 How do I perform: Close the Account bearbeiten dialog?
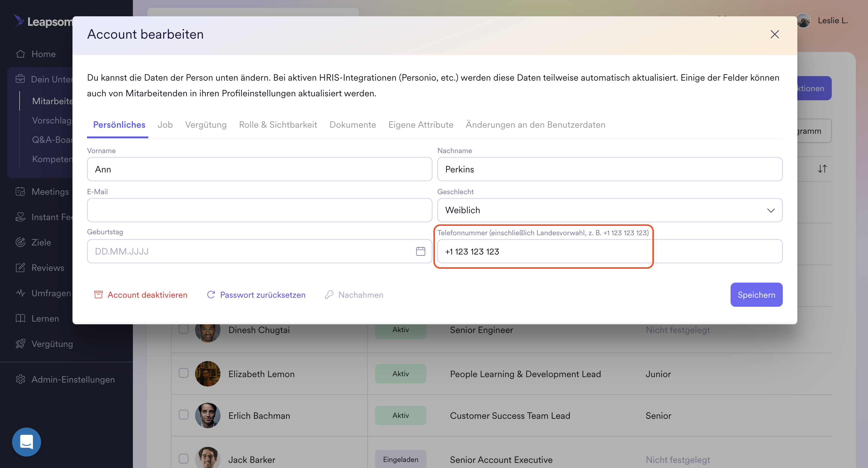tap(774, 34)
